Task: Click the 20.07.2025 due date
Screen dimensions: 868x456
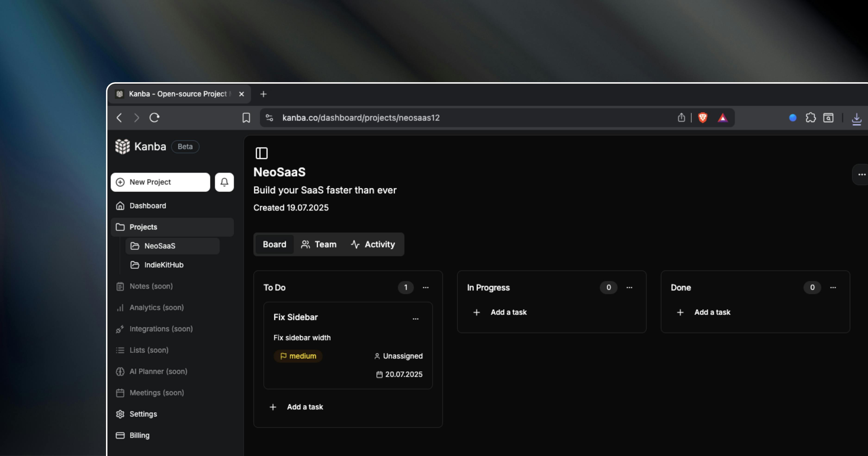Action: 399,374
